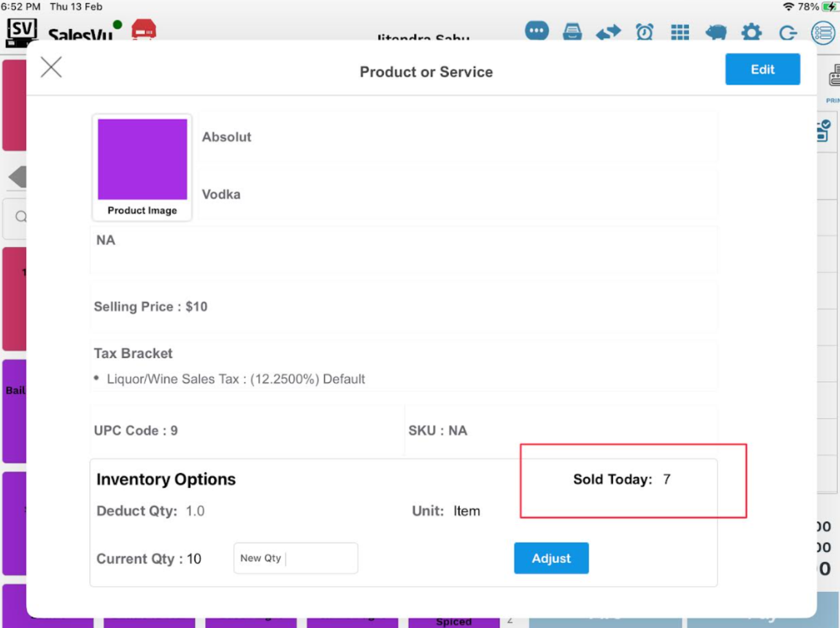
Task: Click the Deduct Qty: 1.0 value
Action: click(x=150, y=511)
